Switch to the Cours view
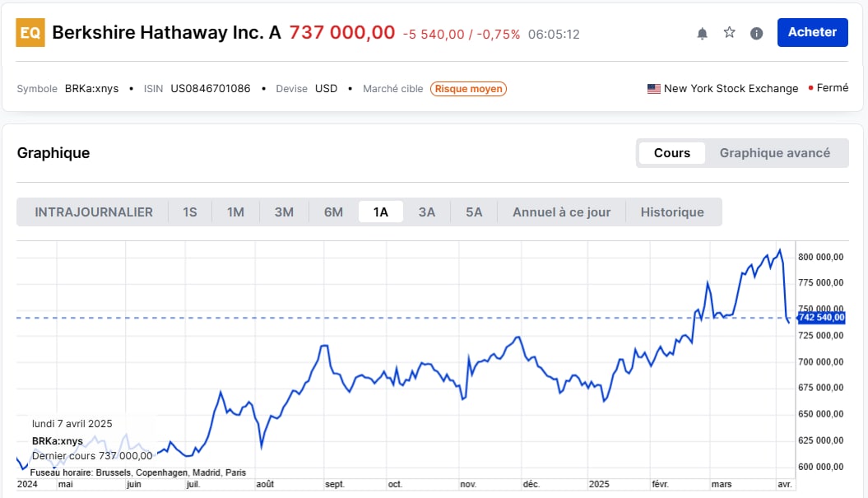Image resolution: width=868 pixels, height=498 pixels. [x=671, y=153]
